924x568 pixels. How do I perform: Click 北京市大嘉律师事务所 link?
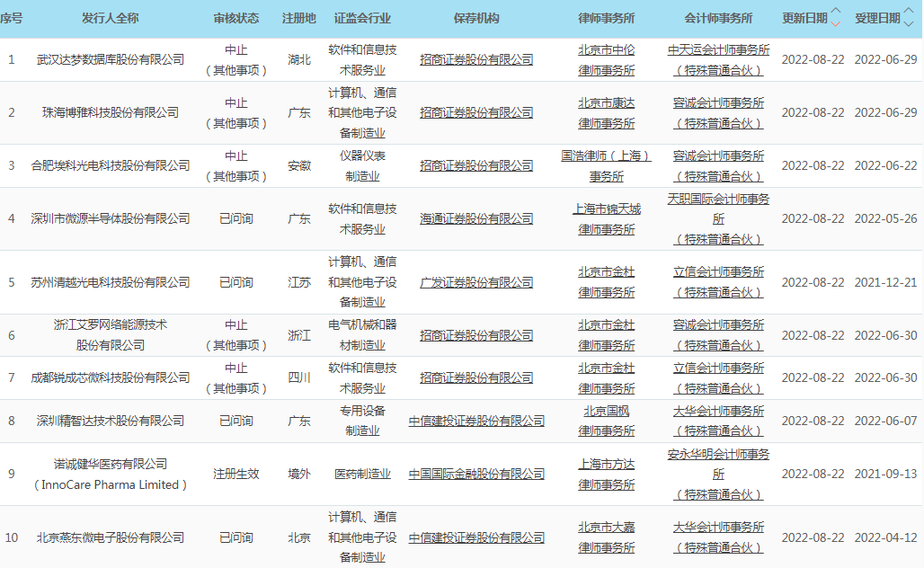click(x=606, y=537)
